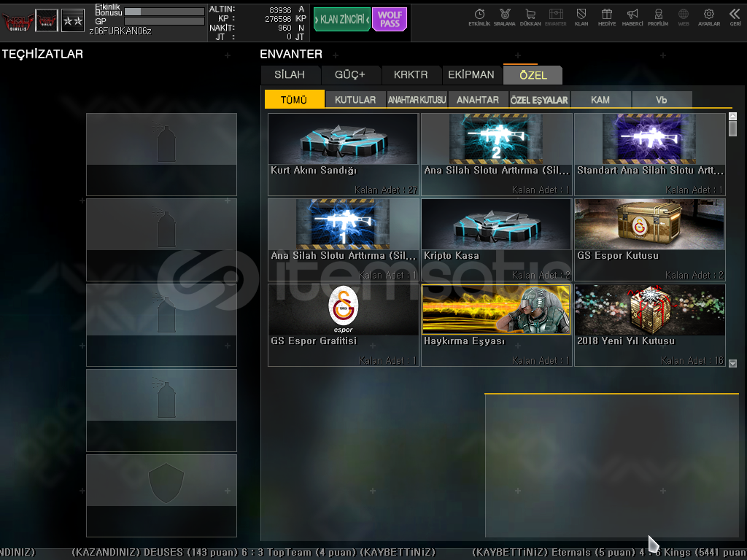Open the Profilim profile icon
This screenshot has height=560, width=747.
pos(658,16)
